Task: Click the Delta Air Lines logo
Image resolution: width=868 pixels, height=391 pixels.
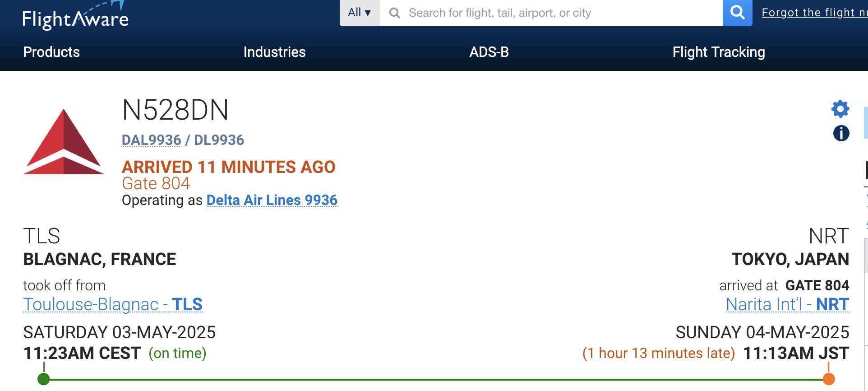Action: [x=64, y=142]
